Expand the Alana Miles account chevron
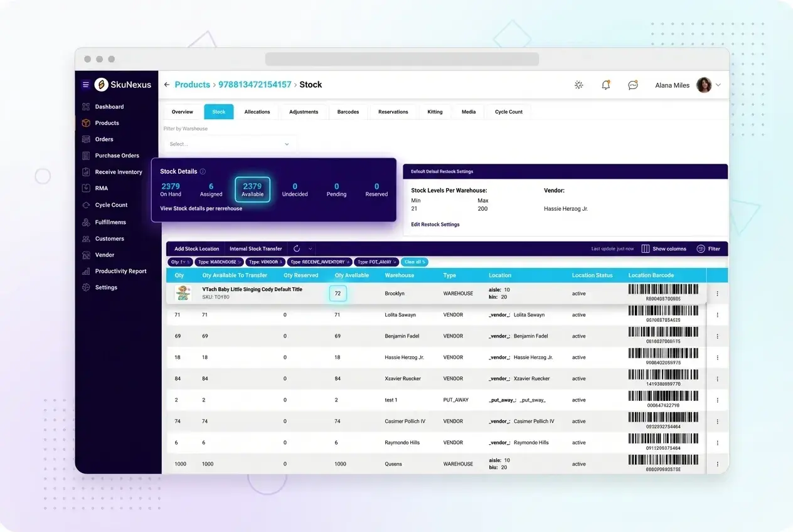This screenshot has height=532, width=793. click(x=718, y=85)
